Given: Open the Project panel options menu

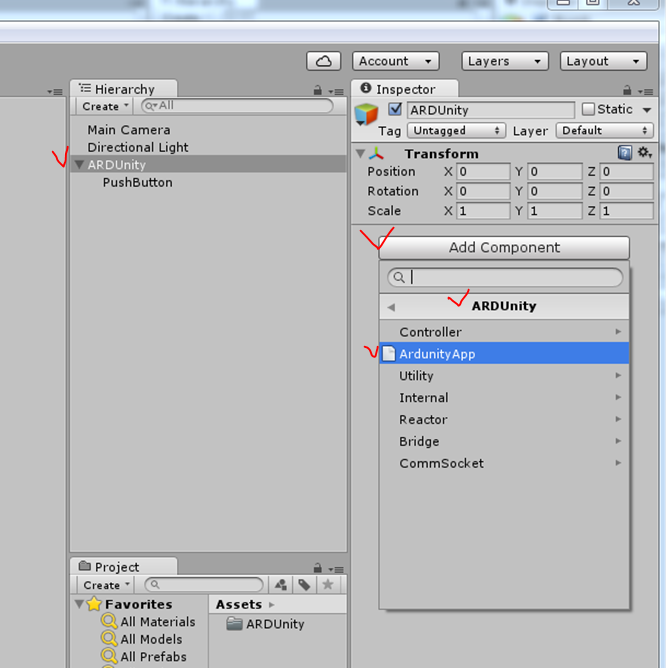Looking at the screenshot, I should [336, 569].
